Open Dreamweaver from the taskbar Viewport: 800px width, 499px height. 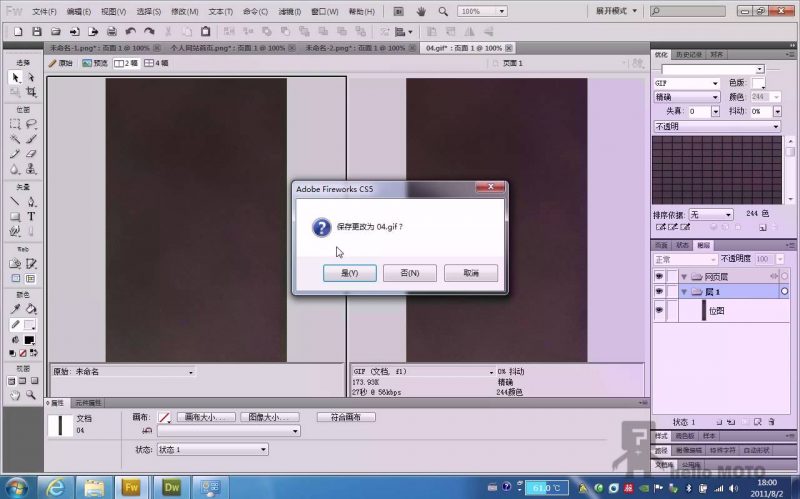(x=171, y=487)
